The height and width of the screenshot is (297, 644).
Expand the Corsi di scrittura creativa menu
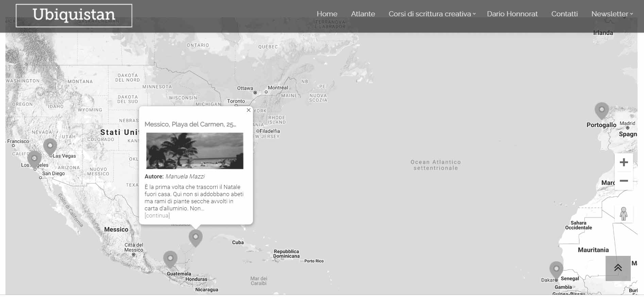point(432,14)
